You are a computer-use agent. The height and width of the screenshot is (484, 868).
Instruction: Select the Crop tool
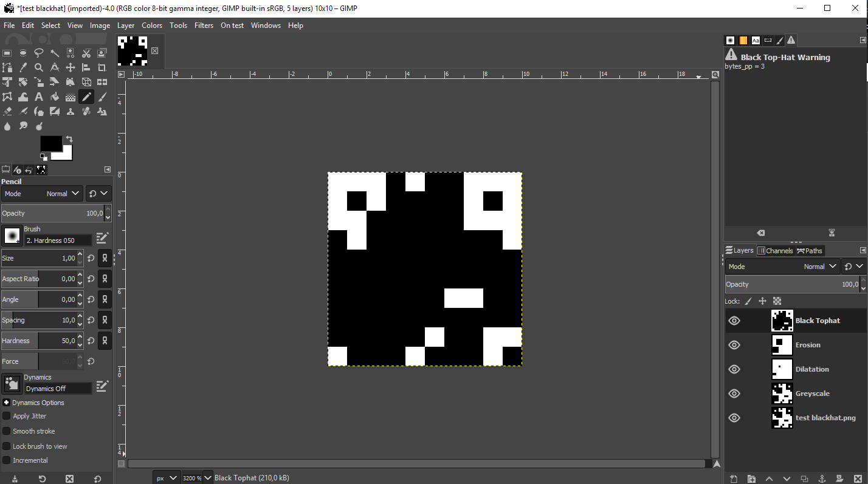[x=102, y=67]
